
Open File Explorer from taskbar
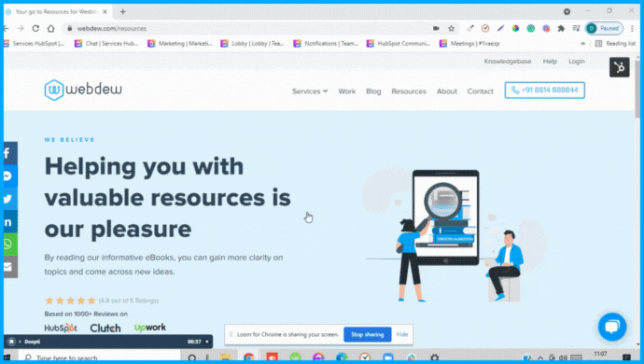tap(225, 357)
